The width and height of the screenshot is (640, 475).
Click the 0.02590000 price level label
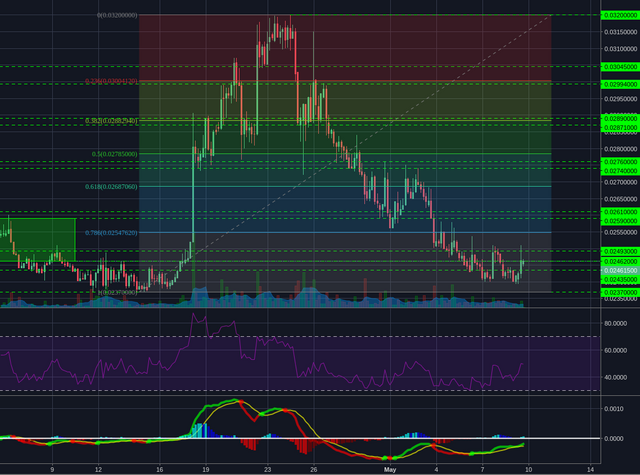tap(620, 221)
